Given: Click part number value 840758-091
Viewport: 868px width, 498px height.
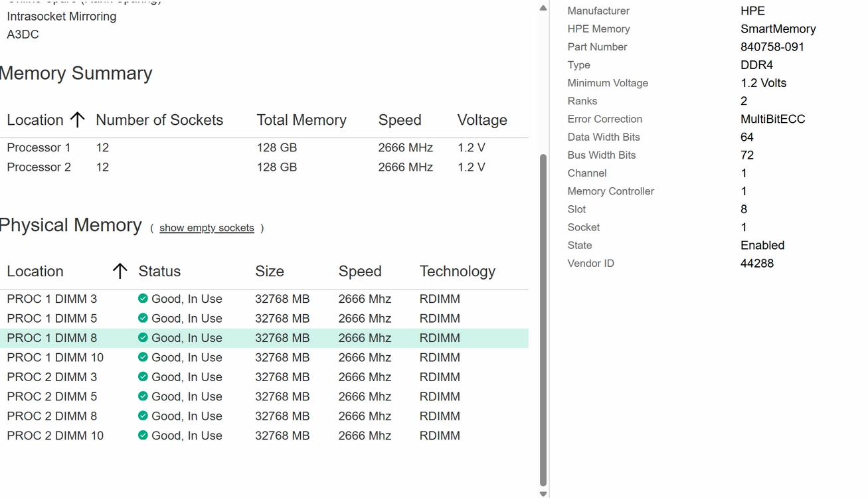Looking at the screenshot, I should (x=772, y=46).
